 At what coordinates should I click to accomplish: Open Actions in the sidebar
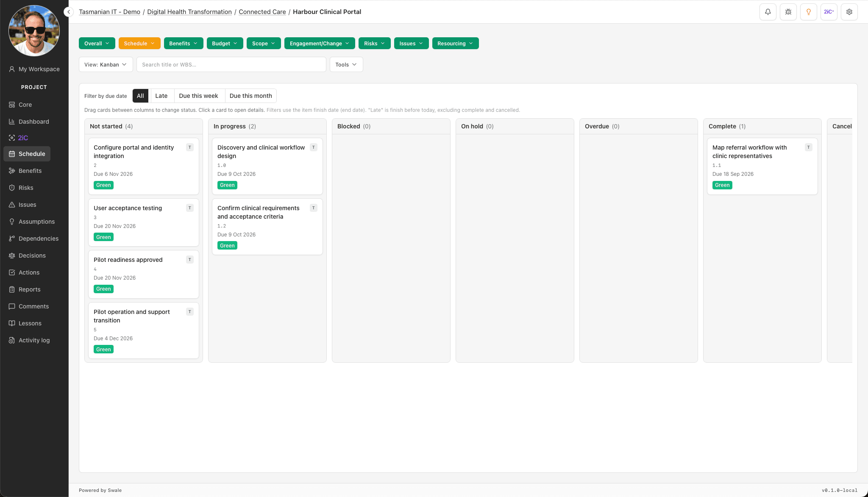[24, 272]
